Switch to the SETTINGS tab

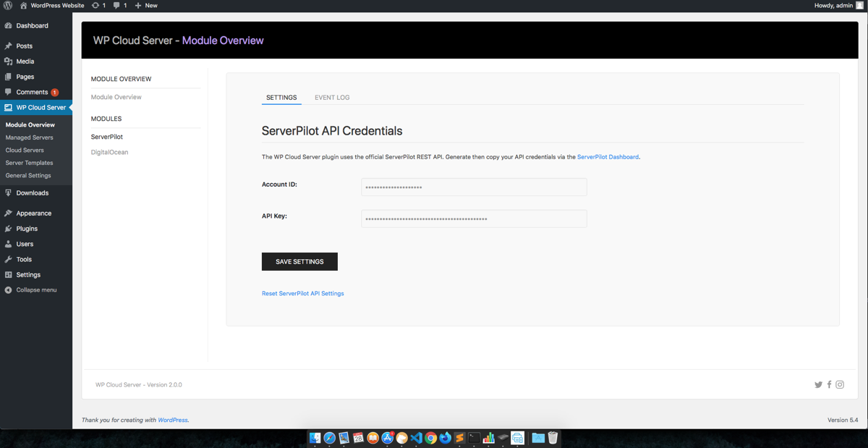click(x=281, y=97)
